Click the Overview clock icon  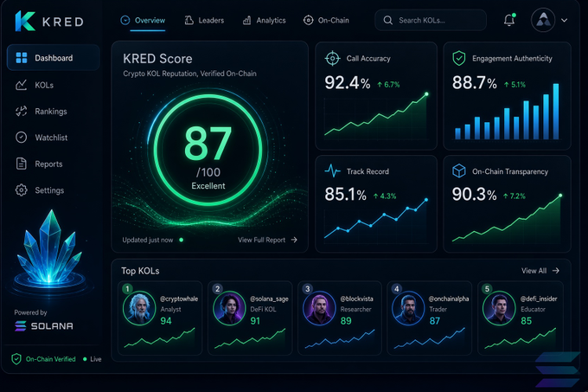coord(125,20)
